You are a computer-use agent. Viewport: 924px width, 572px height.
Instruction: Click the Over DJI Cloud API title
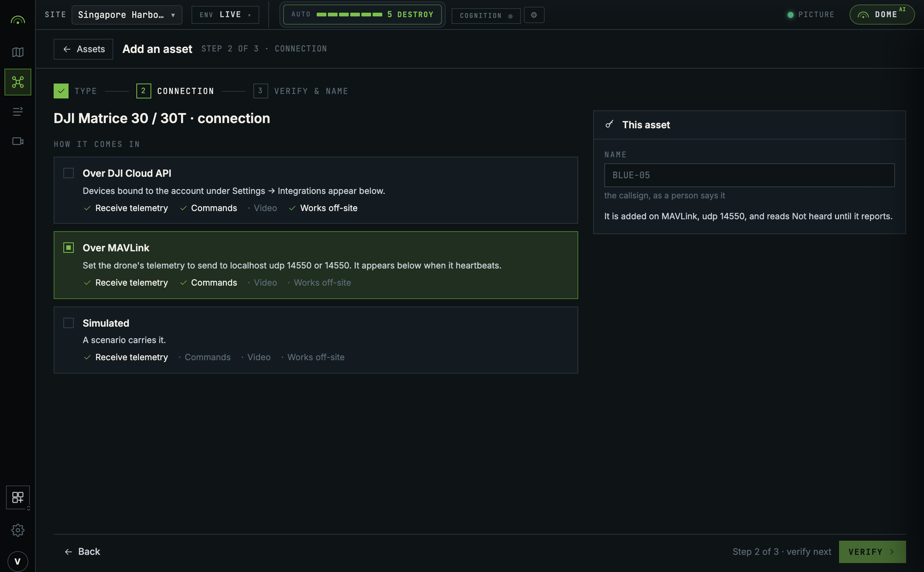pos(127,173)
